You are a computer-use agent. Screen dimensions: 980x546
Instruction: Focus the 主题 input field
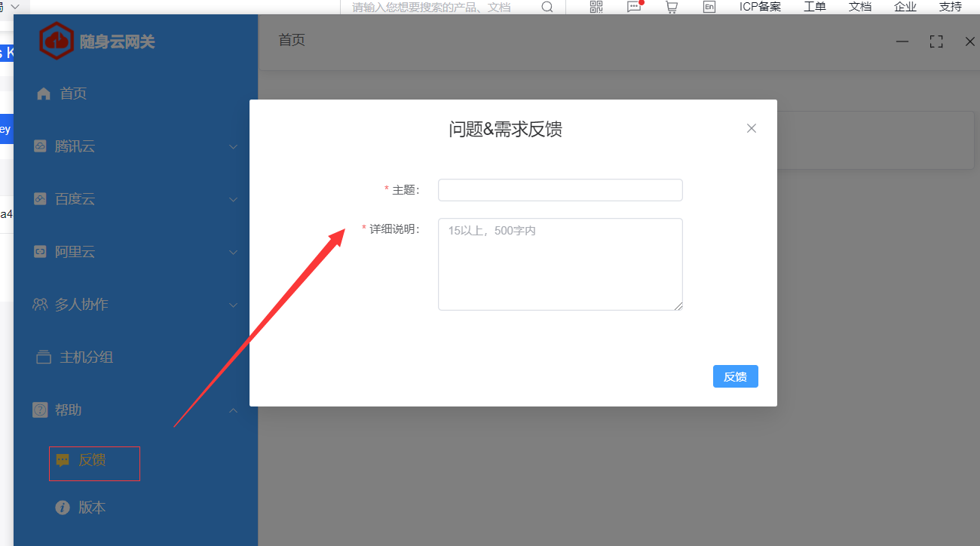560,190
